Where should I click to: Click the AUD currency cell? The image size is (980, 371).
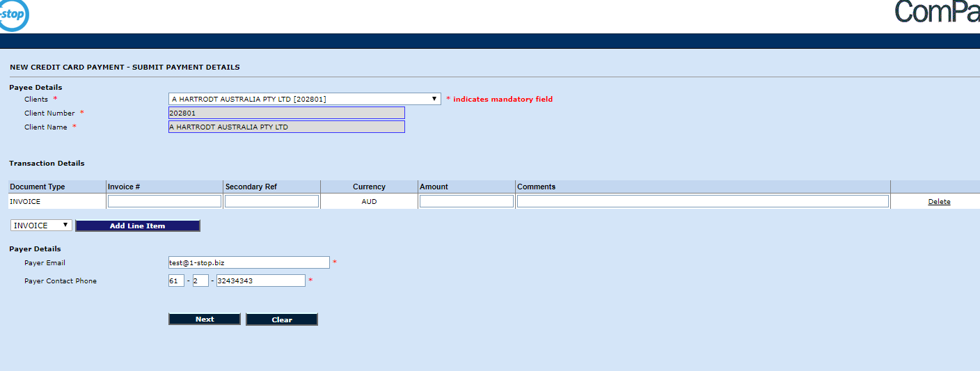pyautogui.click(x=369, y=201)
